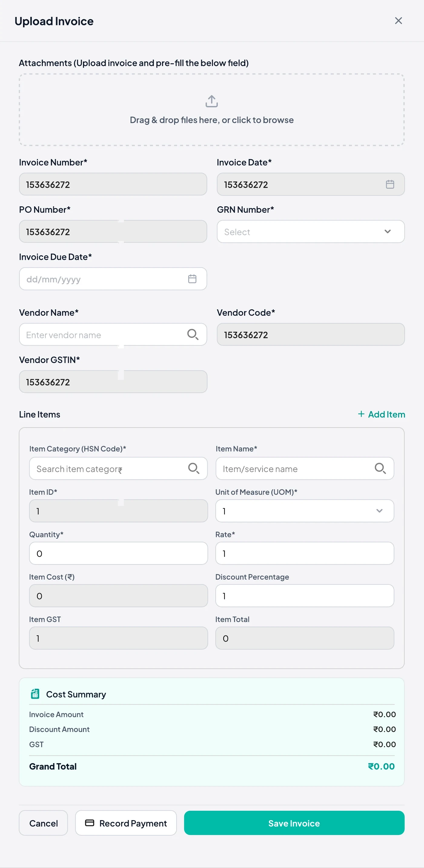Focus the Item Total field

click(x=304, y=638)
